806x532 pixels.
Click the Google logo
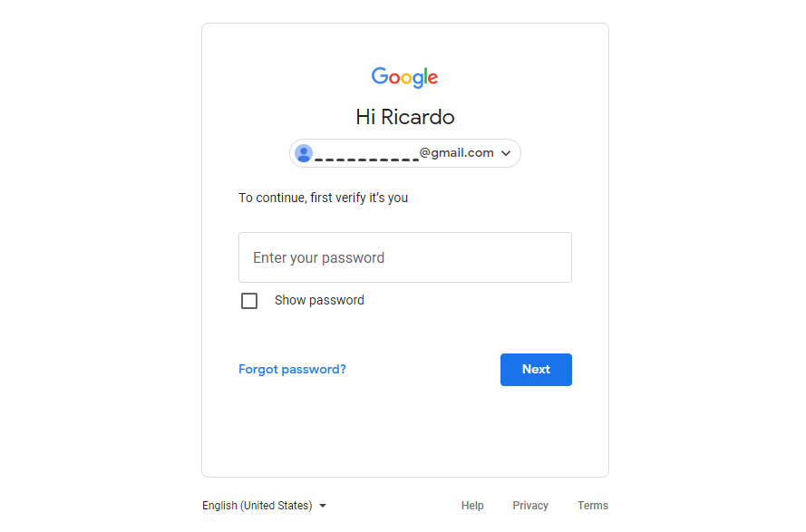(x=404, y=77)
